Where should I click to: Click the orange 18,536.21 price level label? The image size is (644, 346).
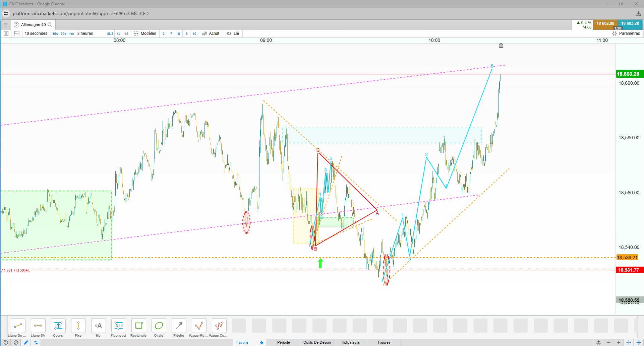(x=627, y=258)
